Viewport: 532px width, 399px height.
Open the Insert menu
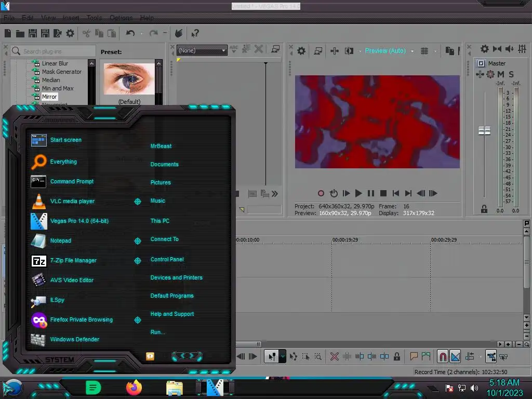point(71,18)
